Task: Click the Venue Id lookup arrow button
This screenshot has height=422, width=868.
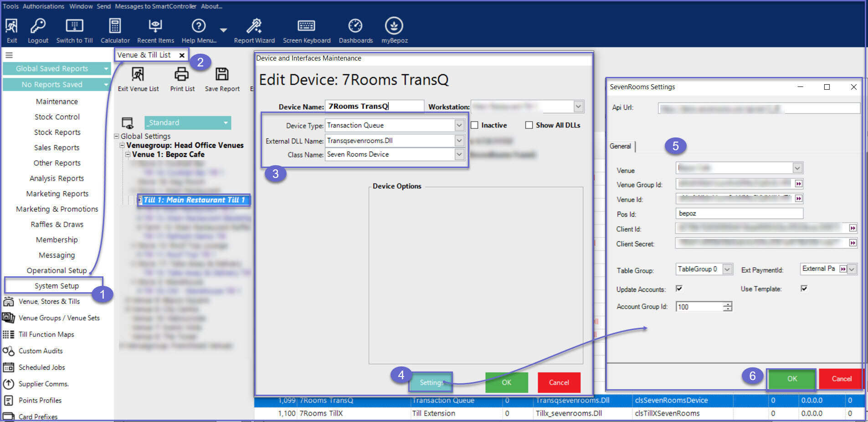Action: click(x=798, y=198)
